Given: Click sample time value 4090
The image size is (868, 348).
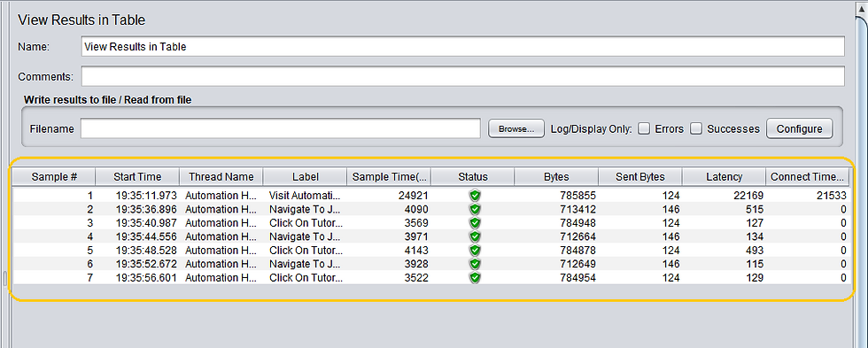Looking at the screenshot, I should click(x=415, y=209).
